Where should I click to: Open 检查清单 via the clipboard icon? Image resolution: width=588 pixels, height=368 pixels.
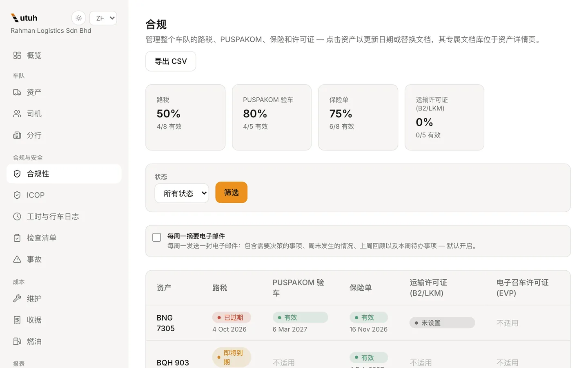click(x=17, y=238)
